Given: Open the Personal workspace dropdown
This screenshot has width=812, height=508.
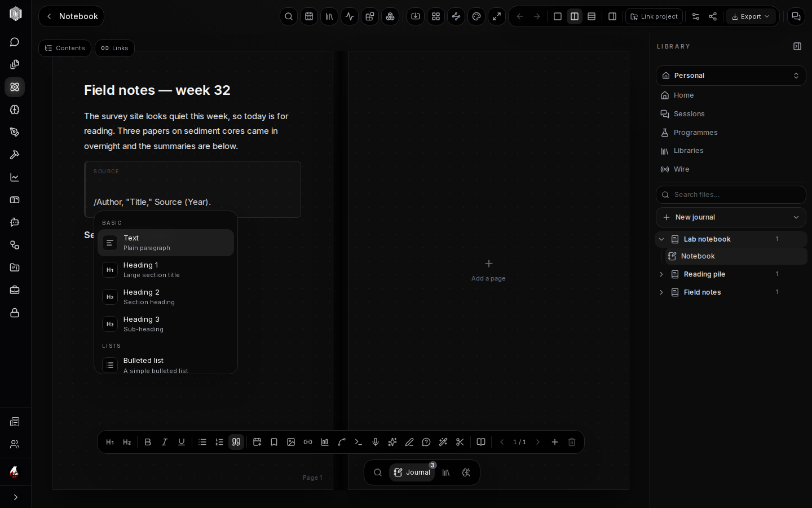Looking at the screenshot, I should 731,76.
